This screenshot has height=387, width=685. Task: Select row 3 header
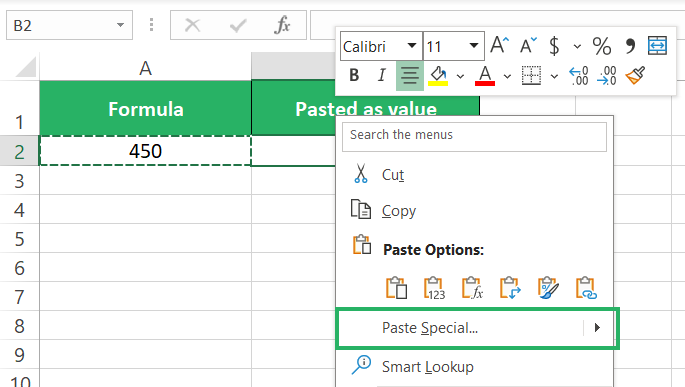click(19, 181)
